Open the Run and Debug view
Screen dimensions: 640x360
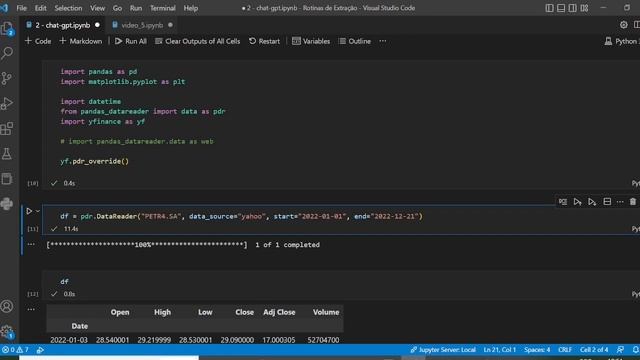tap(7, 103)
